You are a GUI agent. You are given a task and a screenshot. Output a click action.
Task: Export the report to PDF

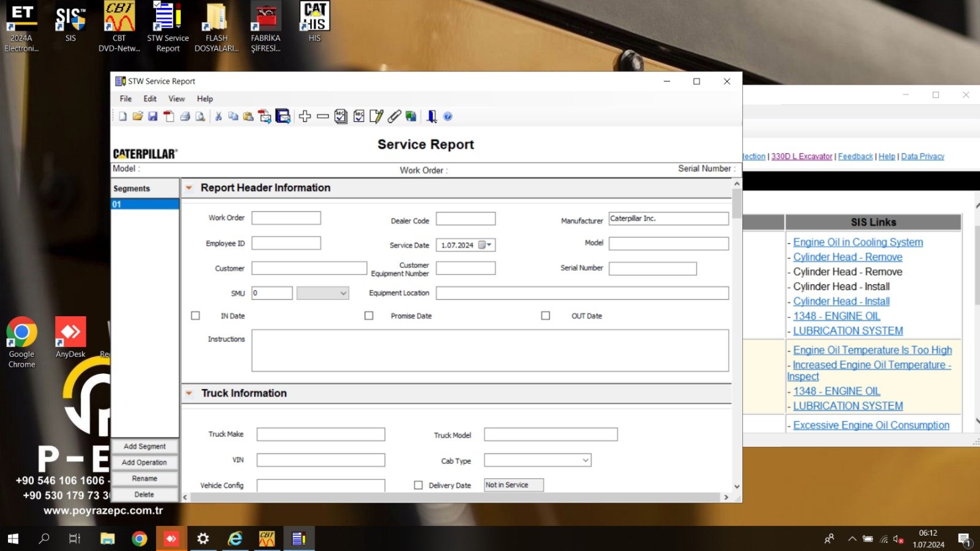pyautogui.click(x=169, y=116)
